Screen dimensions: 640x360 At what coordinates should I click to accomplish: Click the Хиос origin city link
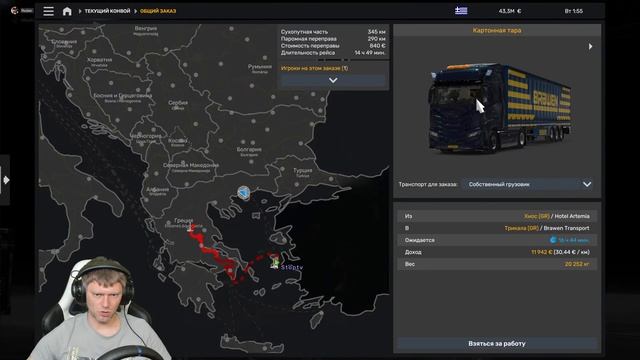click(536, 216)
